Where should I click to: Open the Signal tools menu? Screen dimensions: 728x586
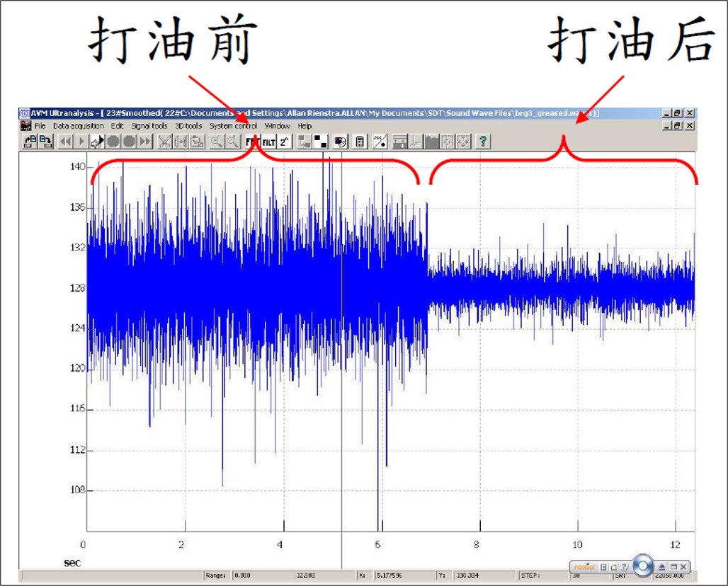click(149, 126)
